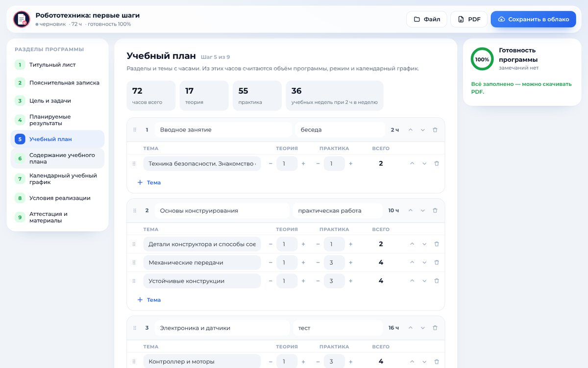
Task: Decrease theory hours for "Детали конструктора"
Action: 270,244
